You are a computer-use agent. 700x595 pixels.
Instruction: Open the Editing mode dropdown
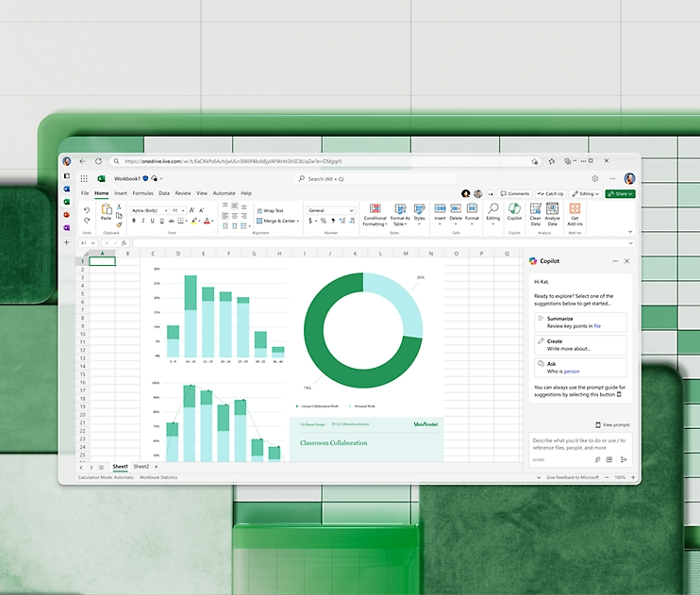587,193
